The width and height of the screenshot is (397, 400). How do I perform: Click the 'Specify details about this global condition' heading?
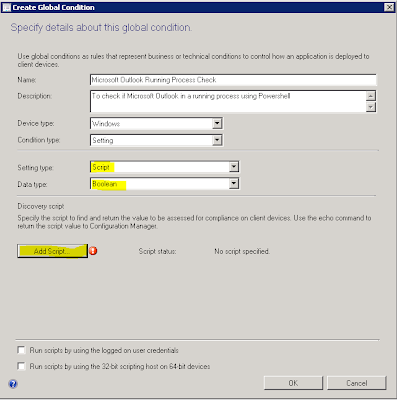tap(101, 28)
